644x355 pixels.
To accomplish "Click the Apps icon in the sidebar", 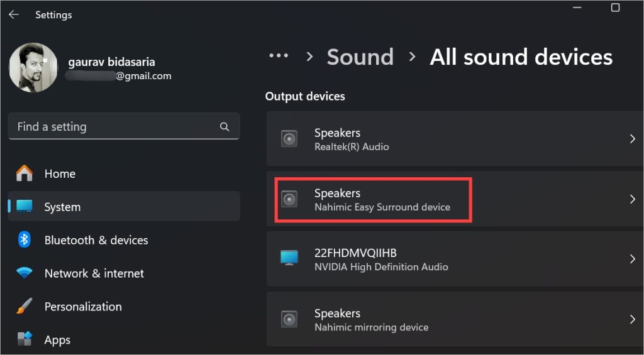I will coord(25,340).
